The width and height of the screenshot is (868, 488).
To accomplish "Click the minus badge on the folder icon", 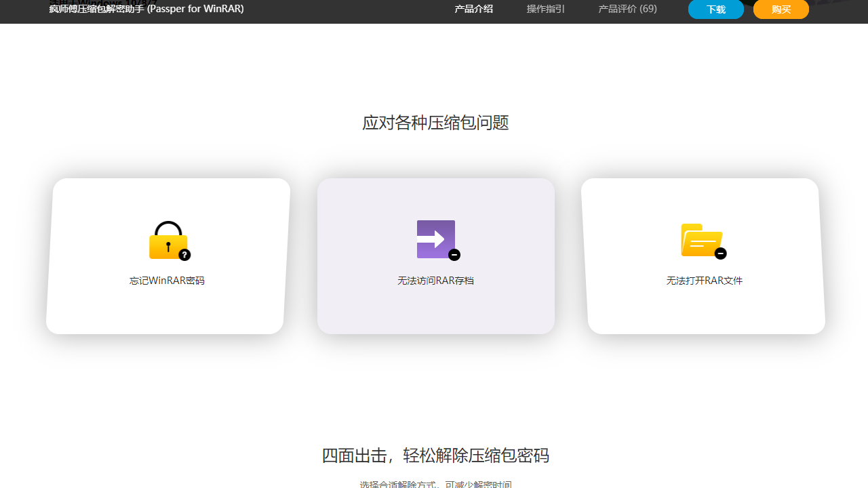I will (x=721, y=254).
